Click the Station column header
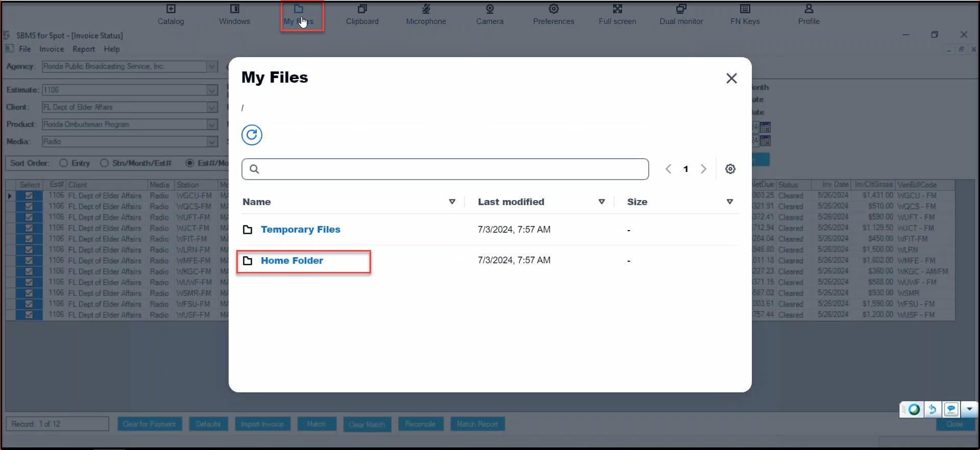The height and width of the screenshot is (450, 980). [196, 185]
